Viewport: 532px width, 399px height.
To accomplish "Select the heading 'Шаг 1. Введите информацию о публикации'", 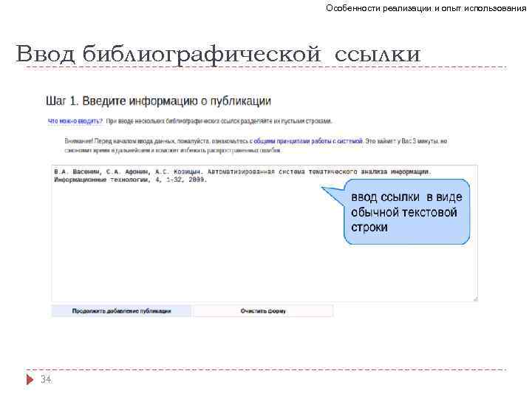I will 158,100.
